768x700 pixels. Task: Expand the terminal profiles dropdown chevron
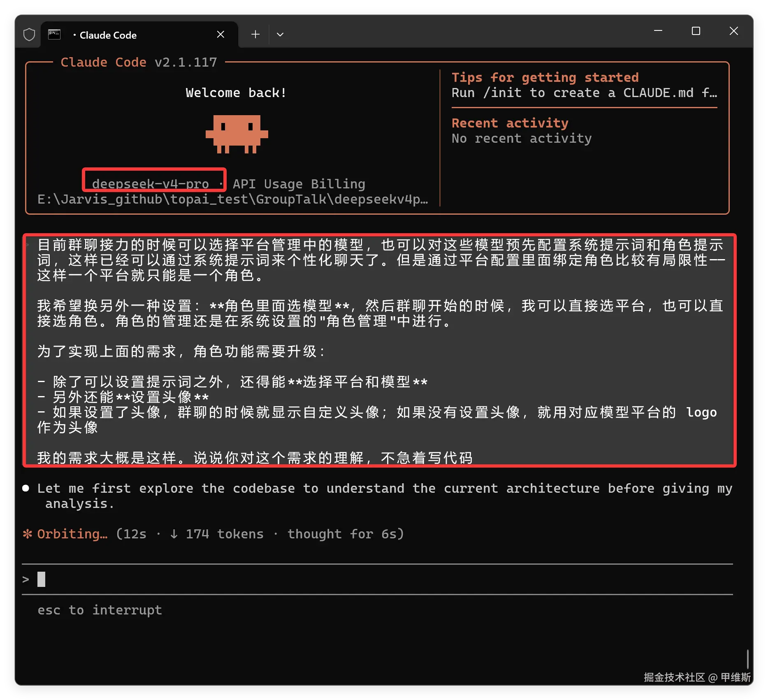(x=280, y=35)
